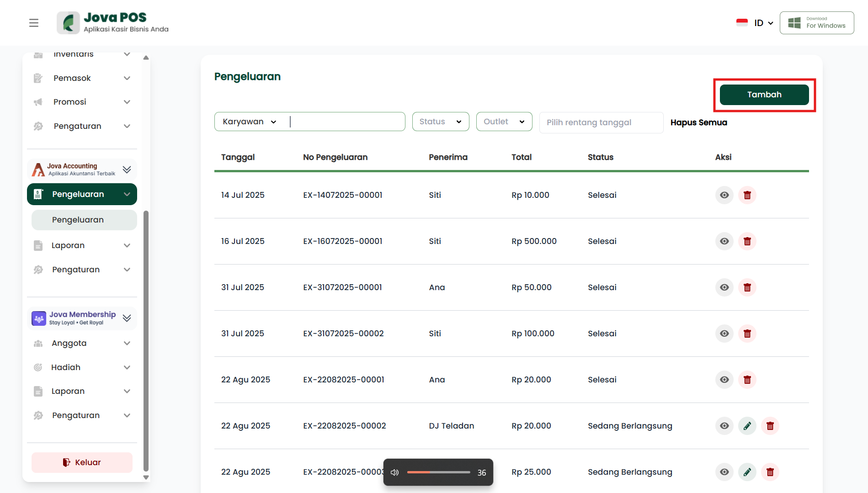Edit expense EX-22082025-00002 with pencil icon

(x=747, y=426)
